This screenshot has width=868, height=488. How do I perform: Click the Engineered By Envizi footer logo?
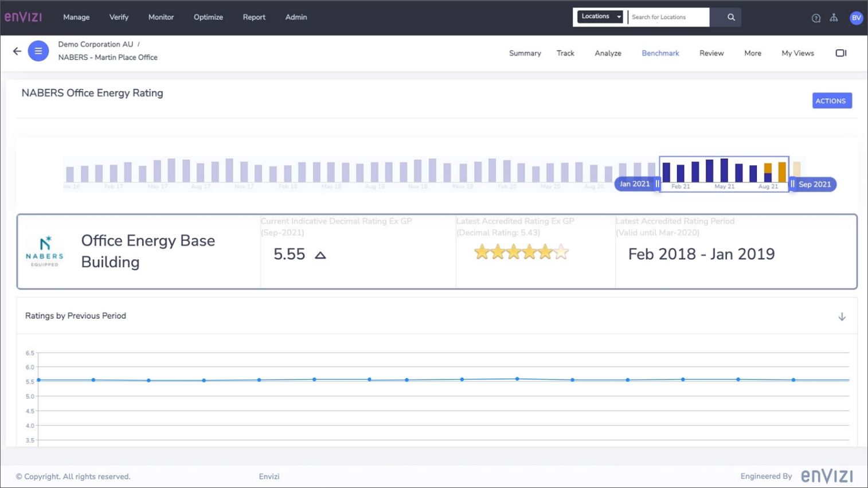(827, 476)
